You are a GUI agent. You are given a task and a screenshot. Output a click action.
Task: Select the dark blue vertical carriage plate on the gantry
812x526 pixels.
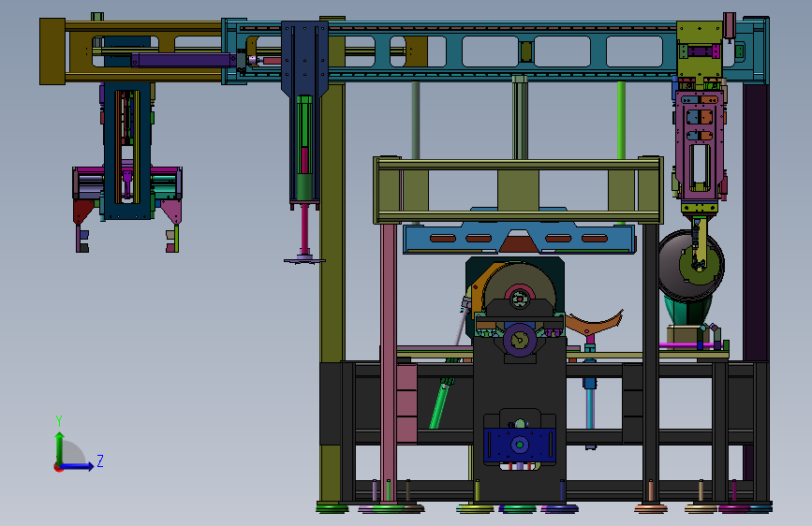pos(304,60)
